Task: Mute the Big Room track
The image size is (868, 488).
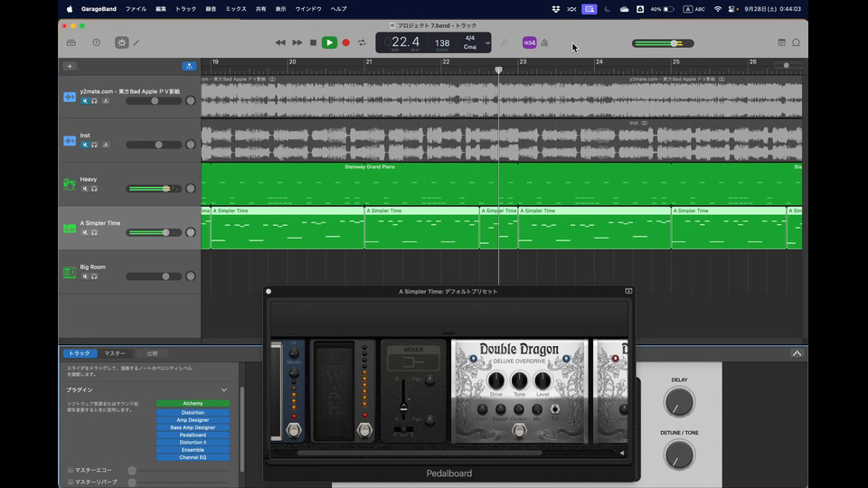Action: point(85,277)
